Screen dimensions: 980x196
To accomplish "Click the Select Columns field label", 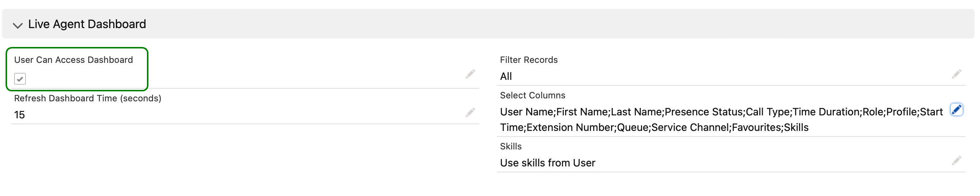I will click(x=532, y=95).
